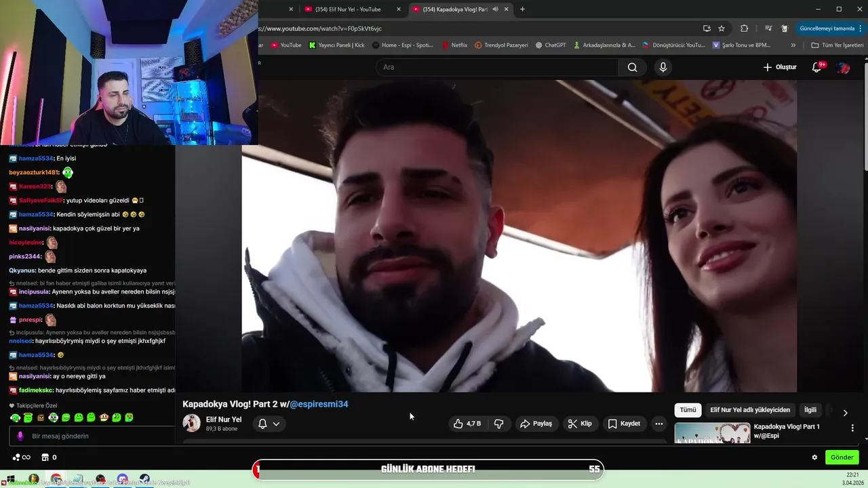Open the channel points icon in chat

click(x=21, y=457)
